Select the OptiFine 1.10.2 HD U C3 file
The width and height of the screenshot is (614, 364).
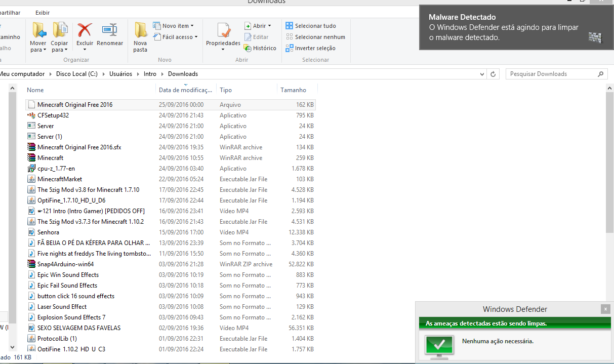point(170,349)
